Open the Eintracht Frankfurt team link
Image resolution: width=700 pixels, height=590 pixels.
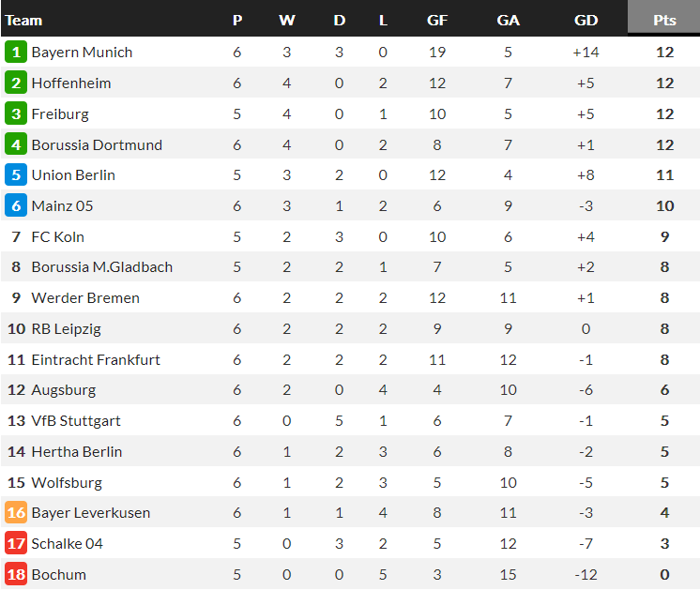pos(96,359)
